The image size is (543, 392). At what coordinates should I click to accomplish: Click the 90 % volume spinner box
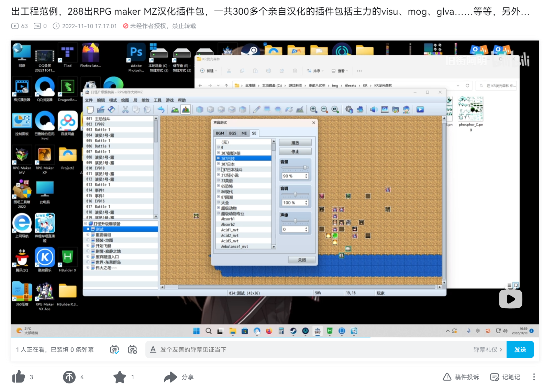[x=295, y=176]
